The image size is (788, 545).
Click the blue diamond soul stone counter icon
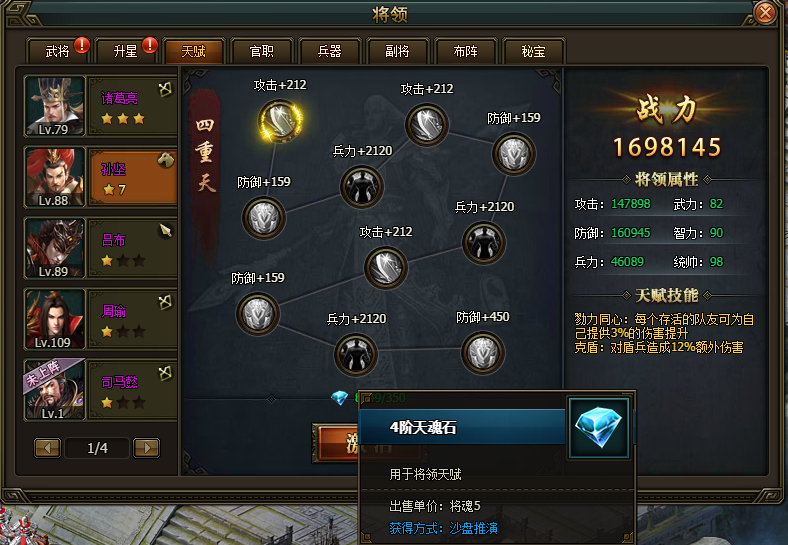(340, 398)
